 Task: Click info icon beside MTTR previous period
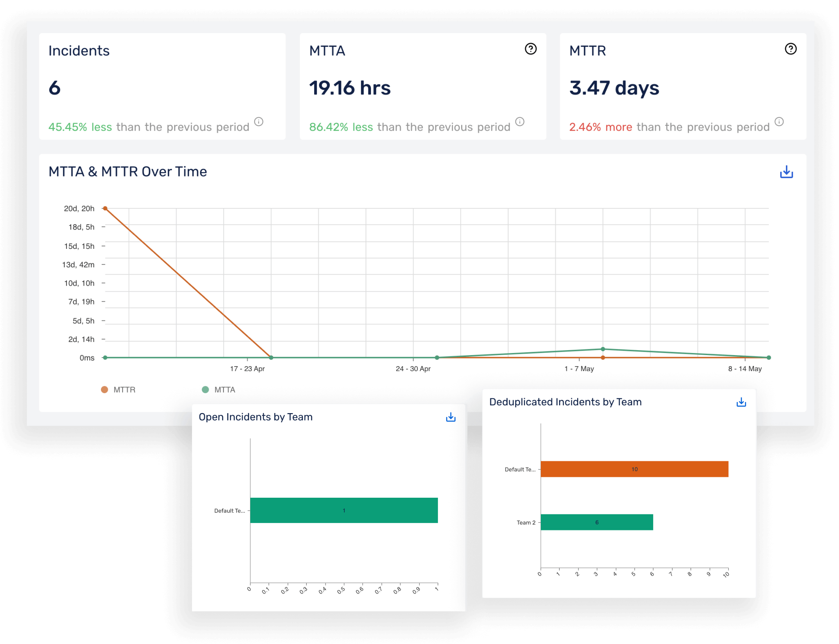(779, 122)
